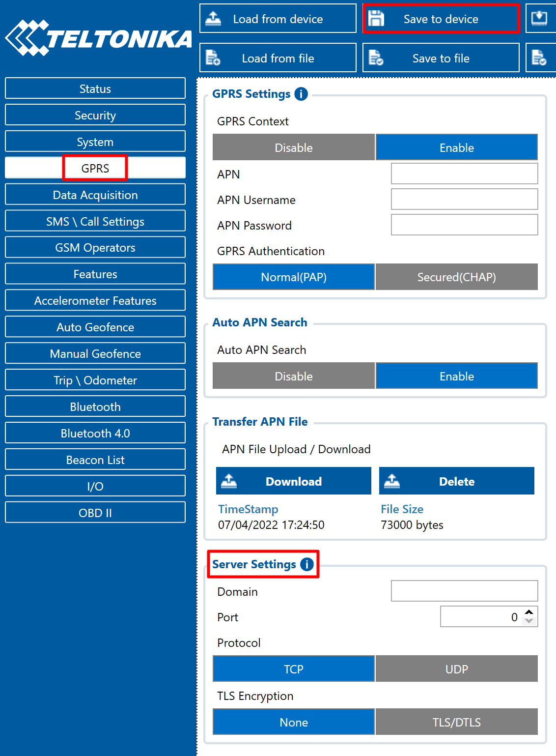Click the Domain input field
This screenshot has width=556, height=756.
(x=464, y=590)
